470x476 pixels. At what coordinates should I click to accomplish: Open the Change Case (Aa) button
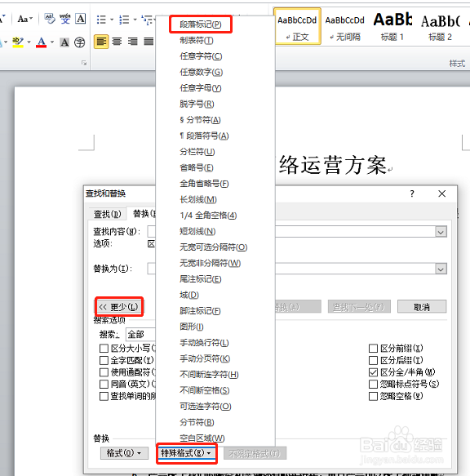(x=24, y=19)
